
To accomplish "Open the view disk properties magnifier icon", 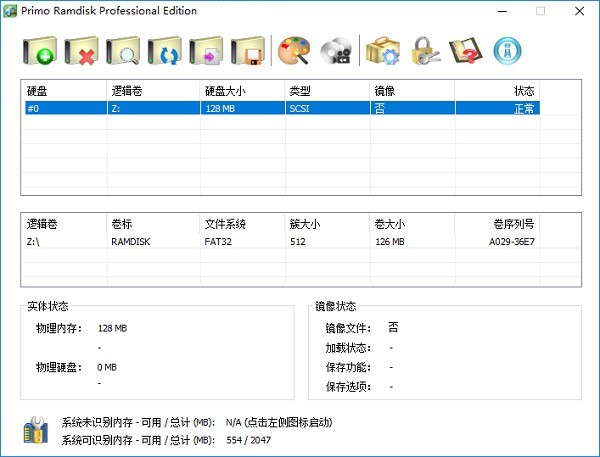I will [123, 51].
